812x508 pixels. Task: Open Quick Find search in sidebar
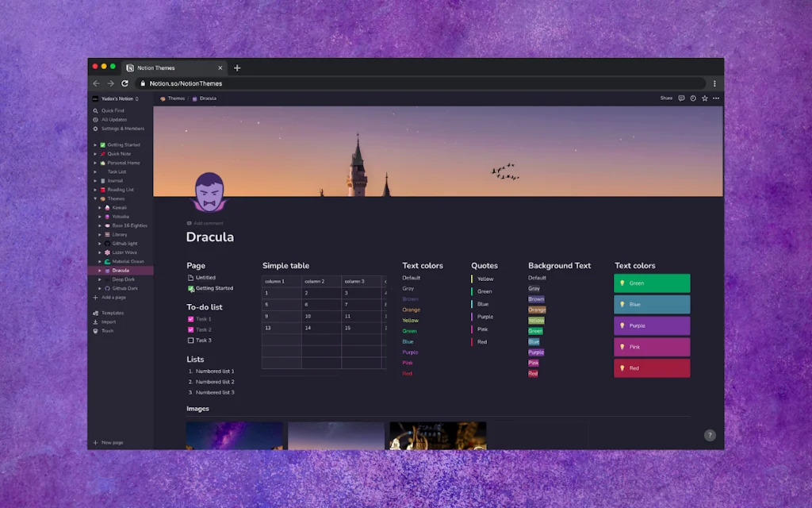tap(112, 110)
